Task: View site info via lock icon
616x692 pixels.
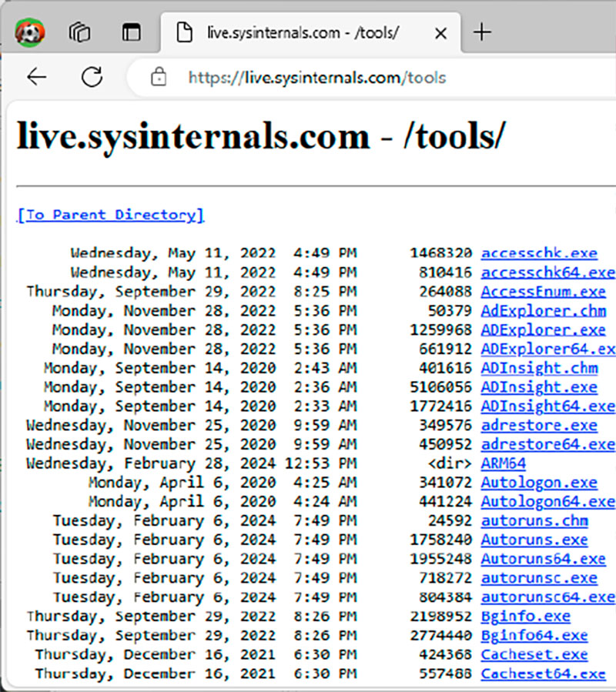Action: (159, 77)
